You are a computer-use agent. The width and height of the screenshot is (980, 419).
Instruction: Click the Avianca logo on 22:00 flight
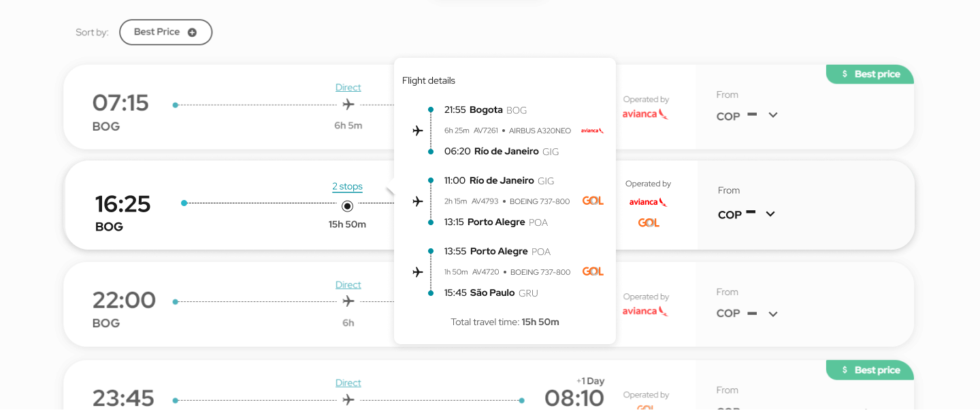[645, 311]
